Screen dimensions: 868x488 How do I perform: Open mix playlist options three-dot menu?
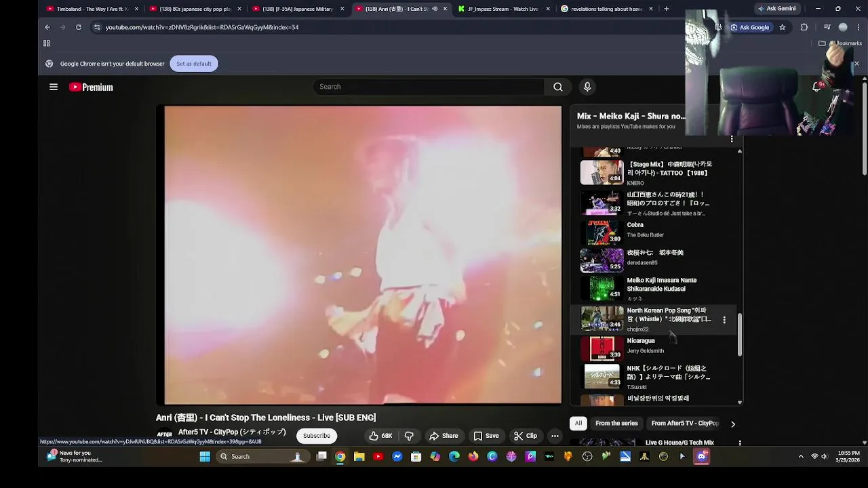click(732, 139)
